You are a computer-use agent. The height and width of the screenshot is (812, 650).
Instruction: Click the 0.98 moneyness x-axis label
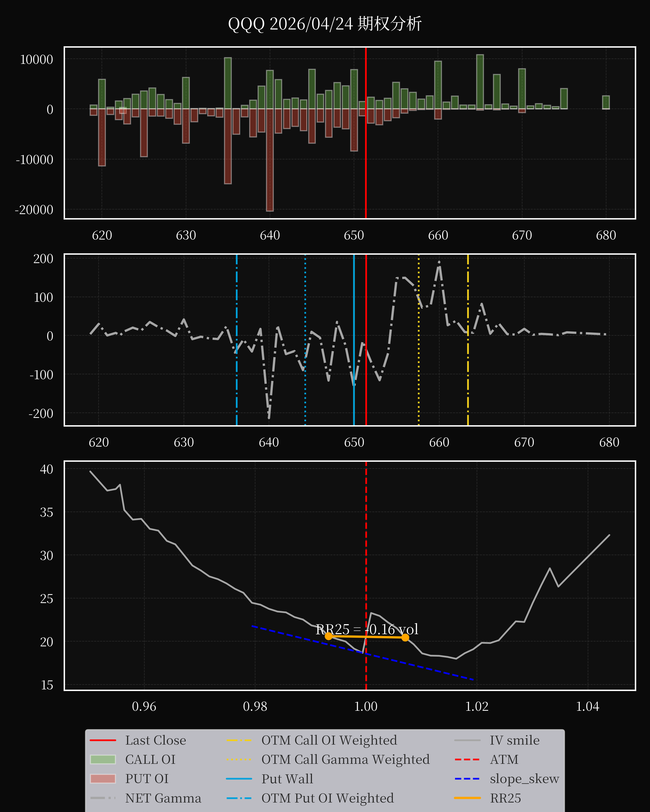tap(255, 706)
